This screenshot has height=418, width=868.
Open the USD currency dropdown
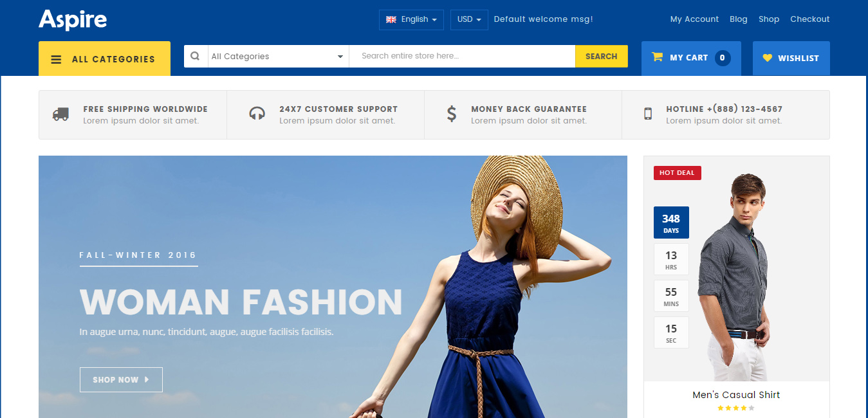click(x=469, y=19)
